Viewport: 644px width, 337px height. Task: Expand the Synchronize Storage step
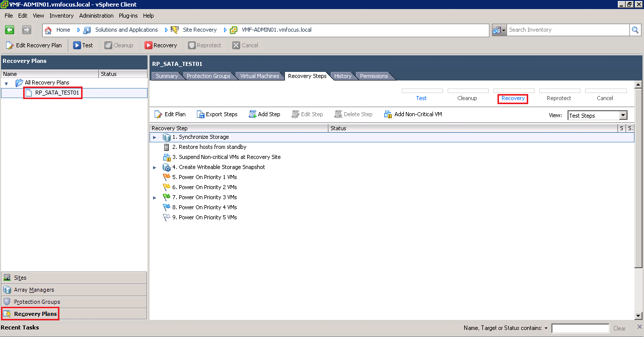click(x=155, y=137)
